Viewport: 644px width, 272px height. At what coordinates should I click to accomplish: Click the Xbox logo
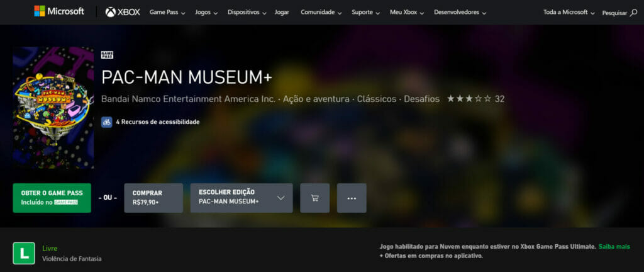pyautogui.click(x=123, y=12)
